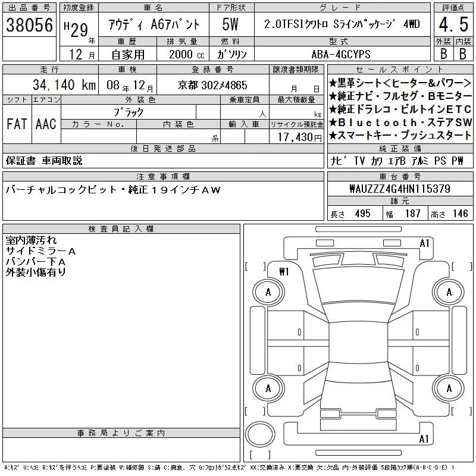Click the mileage value 34,140 km
The width and height of the screenshot is (476, 476).
[64, 85]
